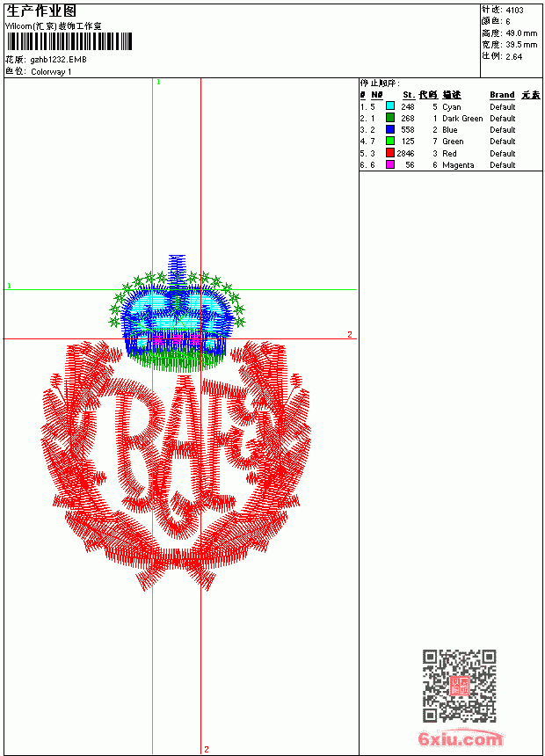The width and height of the screenshot is (545, 756).
Task: Click the St. column header
Action: coord(409,95)
